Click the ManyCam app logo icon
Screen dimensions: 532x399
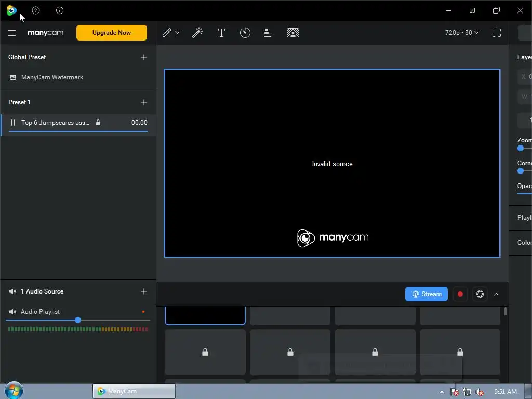(11, 10)
